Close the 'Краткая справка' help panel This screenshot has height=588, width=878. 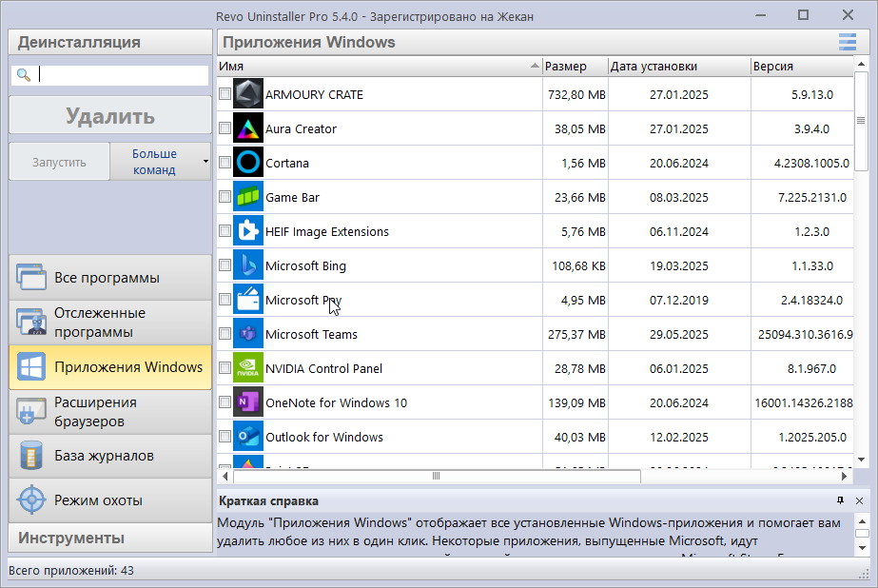point(860,500)
